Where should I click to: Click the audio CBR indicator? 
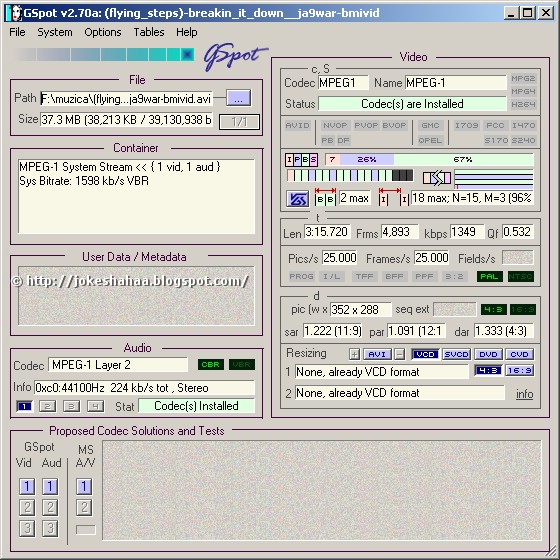pyautogui.click(x=210, y=364)
